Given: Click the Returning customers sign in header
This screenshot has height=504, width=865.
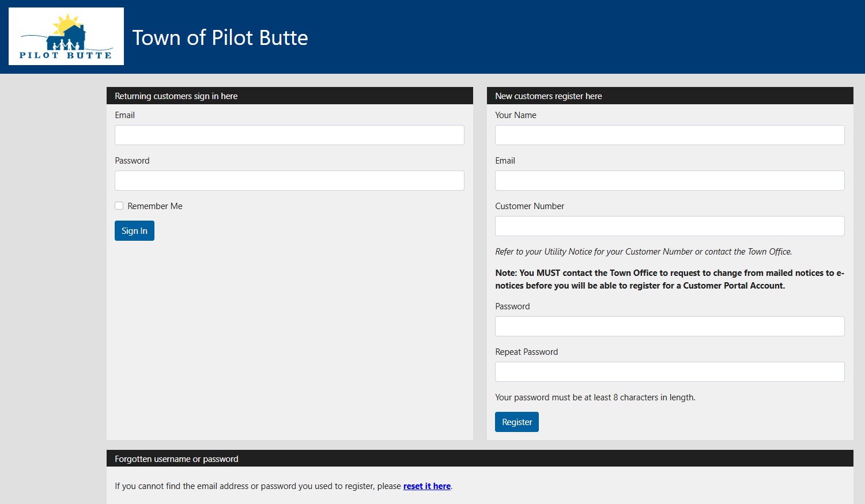Looking at the screenshot, I should [176, 96].
